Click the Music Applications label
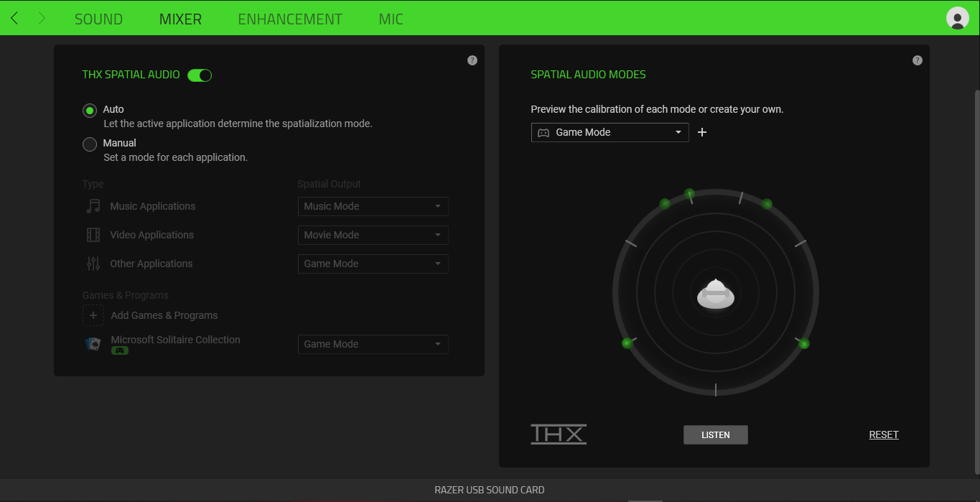The height and width of the screenshot is (502, 980). (153, 206)
